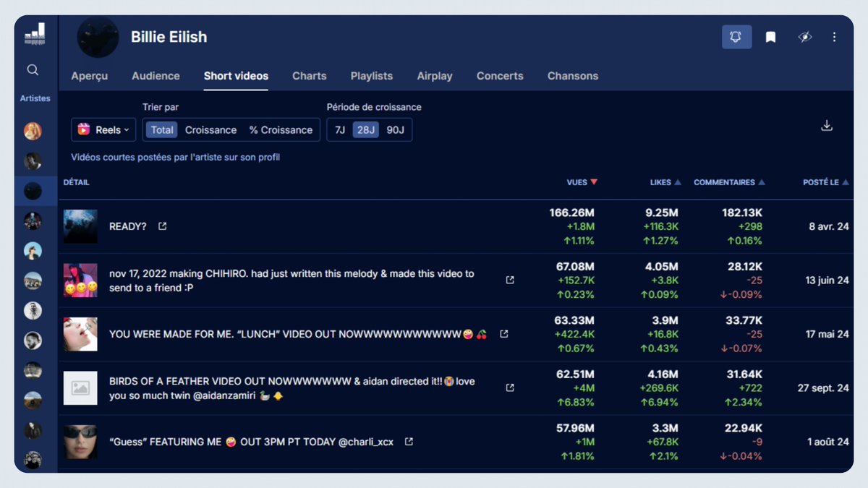Open external link for READY? video
Screen dimensions: 868x488
point(162,226)
